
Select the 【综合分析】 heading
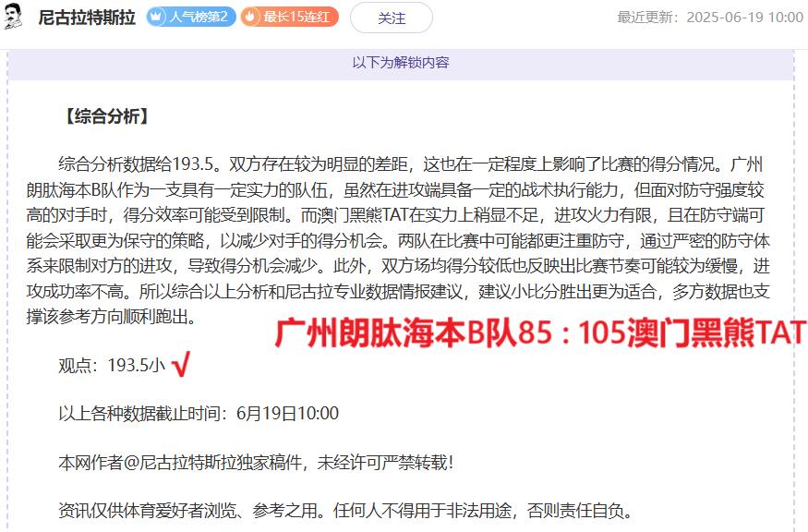coord(107,116)
